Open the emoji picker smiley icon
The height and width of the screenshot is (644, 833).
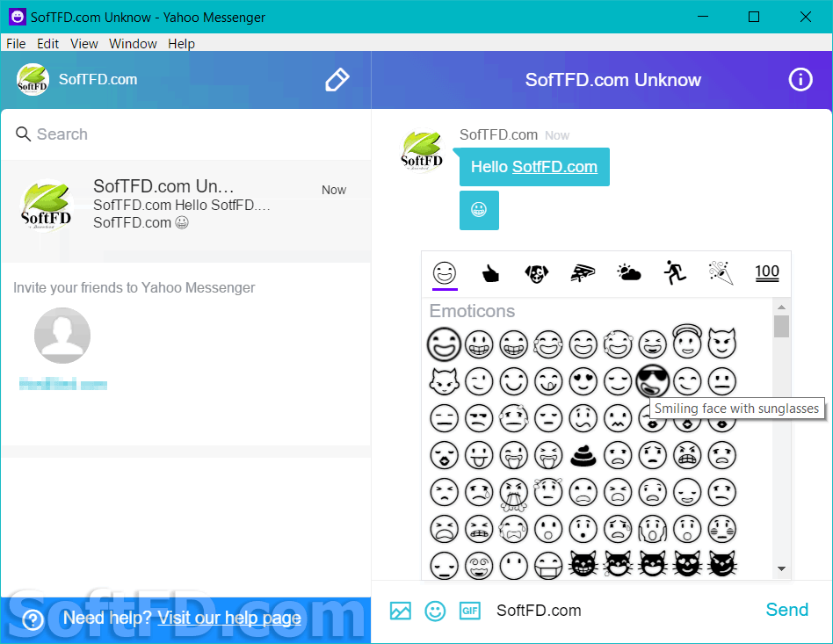click(435, 611)
